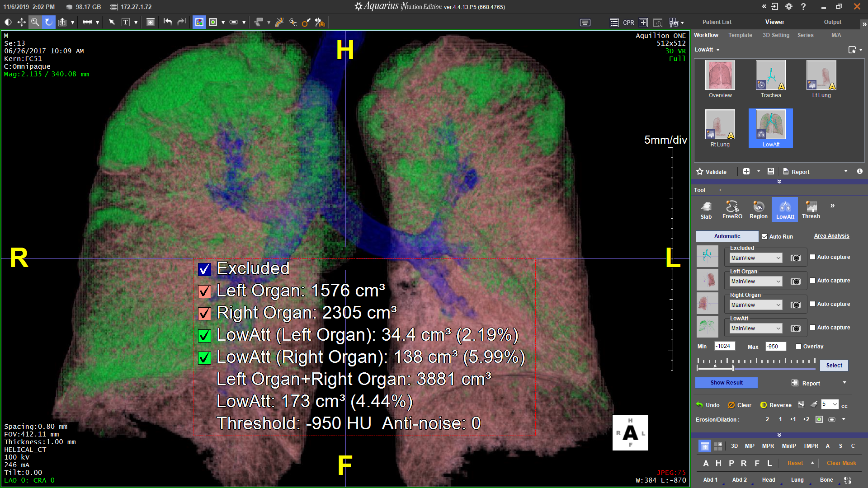
Task: Expand the LowAtt workflow dropdown arrow
Action: coord(718,50)
